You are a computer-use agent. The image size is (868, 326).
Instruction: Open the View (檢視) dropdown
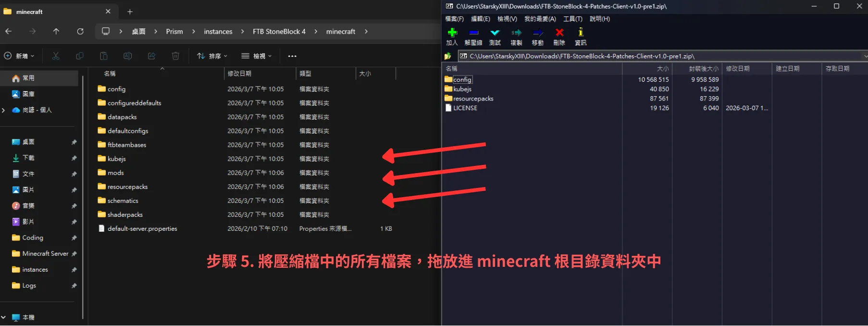coord(256,56)
